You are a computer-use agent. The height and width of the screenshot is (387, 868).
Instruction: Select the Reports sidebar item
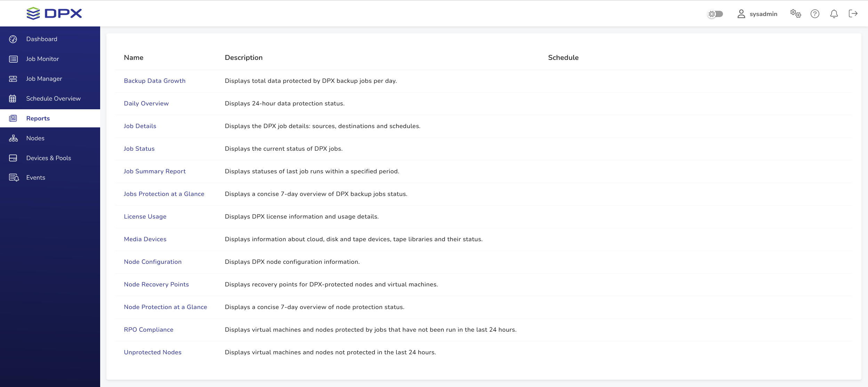tap(38, 118)
